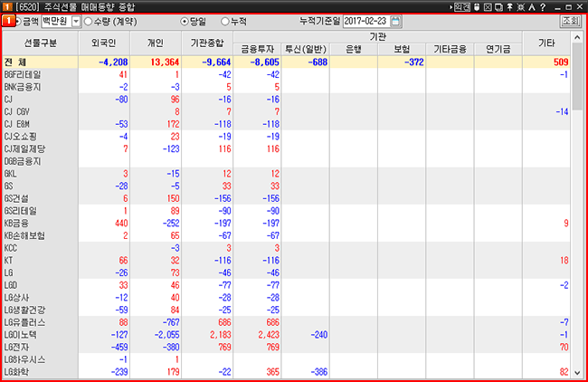Click the 투신(일반) column header
This screenshot has width=588, height=382.
[x=306, y=49]
